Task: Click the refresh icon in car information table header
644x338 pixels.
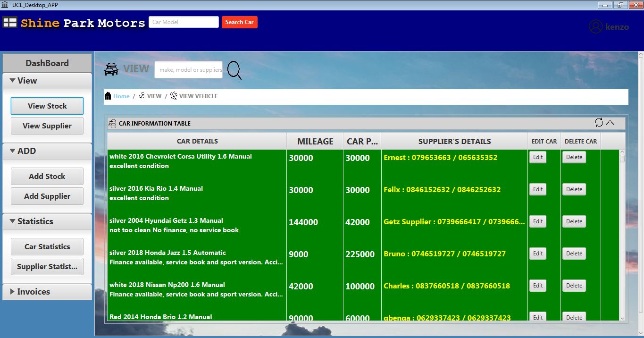Action: coord(599,123)
